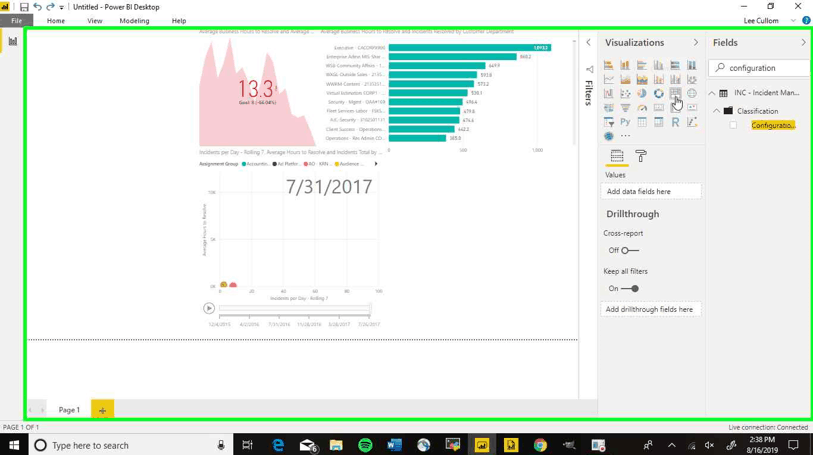Select the Slicer visual

tap(608, 122)
